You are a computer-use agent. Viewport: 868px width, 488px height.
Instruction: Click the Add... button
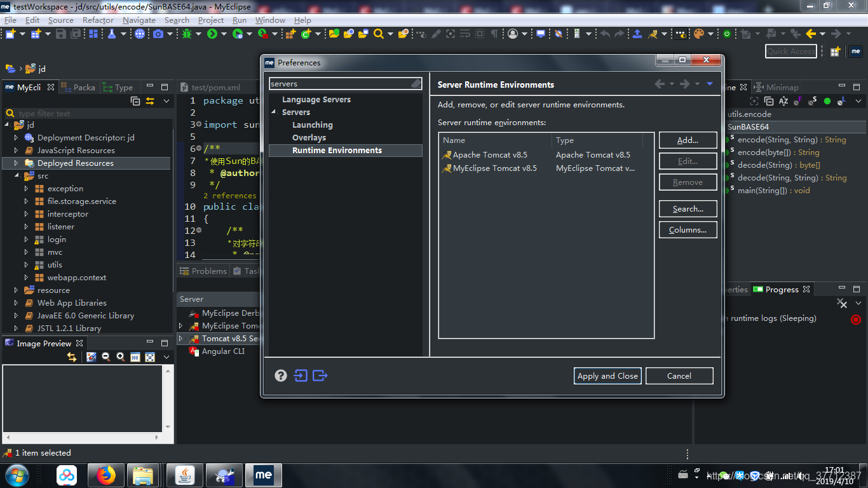[688, 140]
